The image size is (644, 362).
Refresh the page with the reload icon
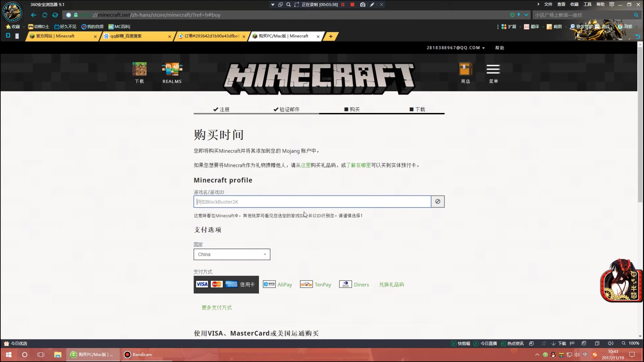point(45,15)
